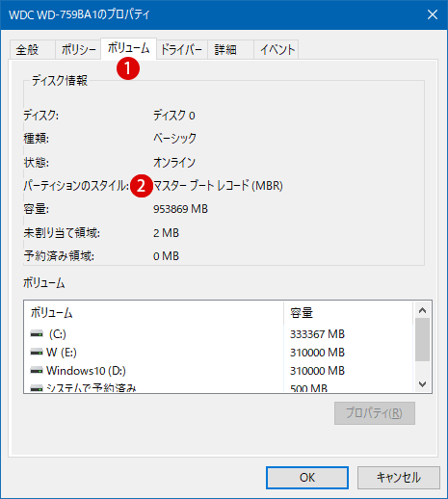Image resolution: width=448 pixels, height=499 pixels.
Task: Click the 333367 MB capacity value
Action: (x=317, y=334)
